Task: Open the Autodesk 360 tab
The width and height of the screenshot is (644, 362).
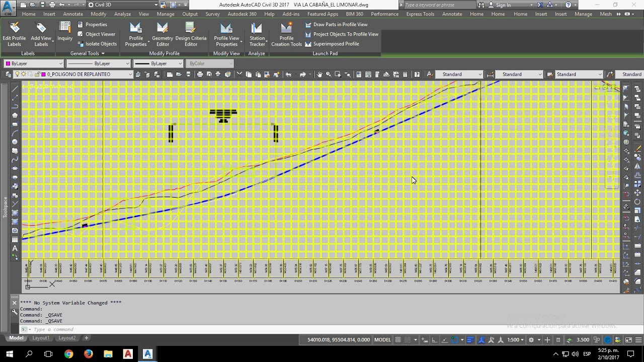Action: click(242, 14)
